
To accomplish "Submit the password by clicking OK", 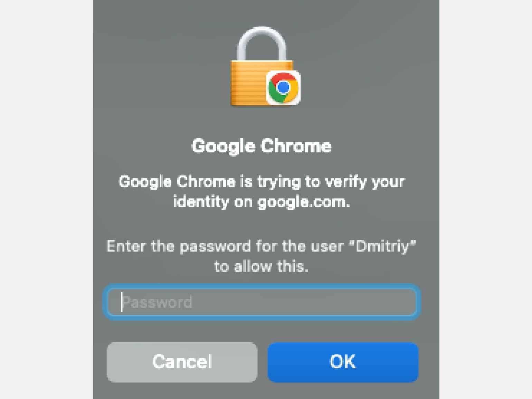I will 343,362.
